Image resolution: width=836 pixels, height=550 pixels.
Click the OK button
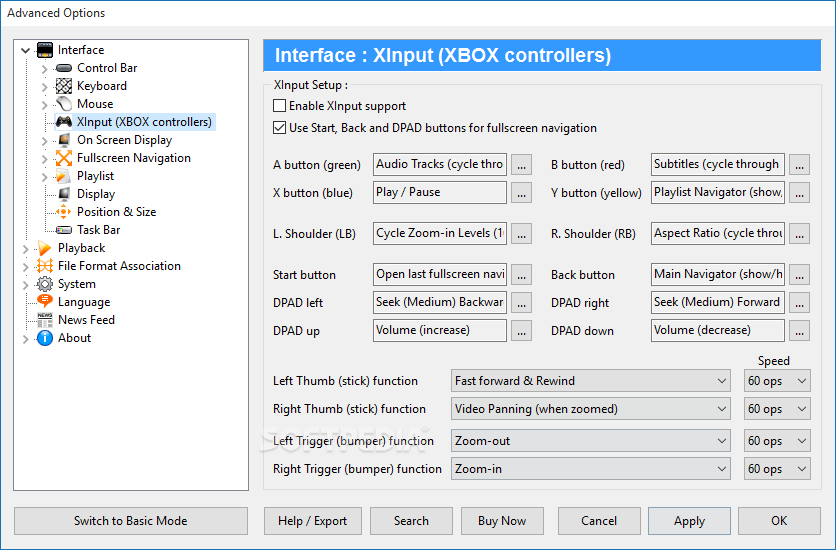click(x=779, y=521)
